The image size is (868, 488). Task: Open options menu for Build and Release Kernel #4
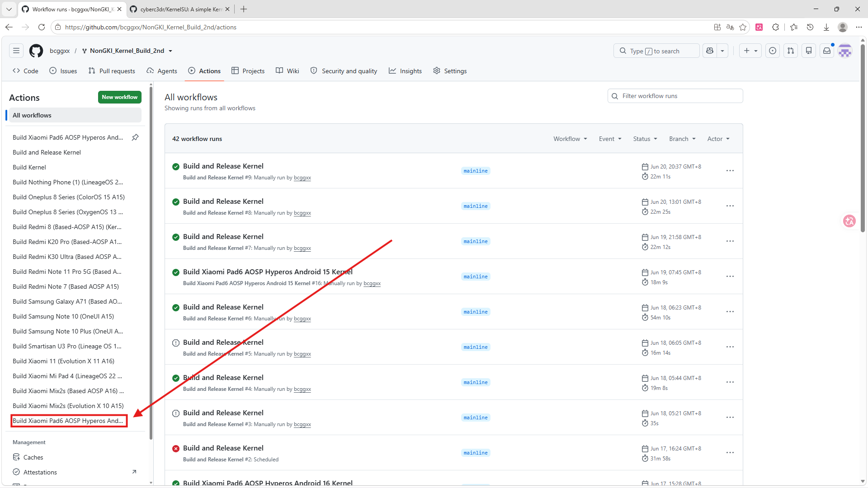click(730, 382)
